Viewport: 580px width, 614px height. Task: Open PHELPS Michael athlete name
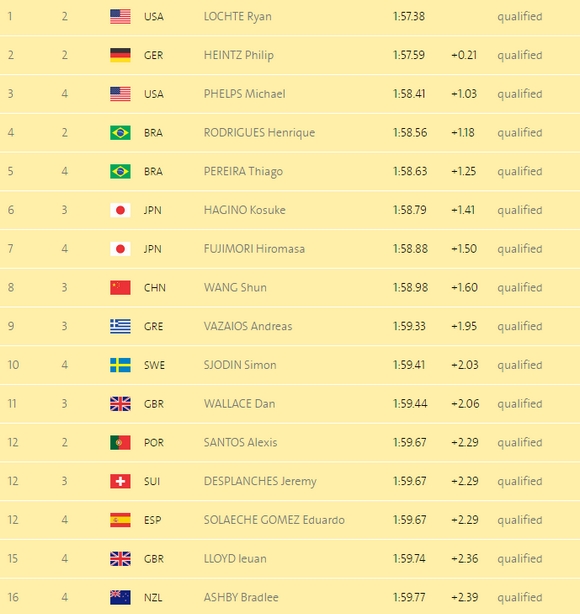click(244, 94)
